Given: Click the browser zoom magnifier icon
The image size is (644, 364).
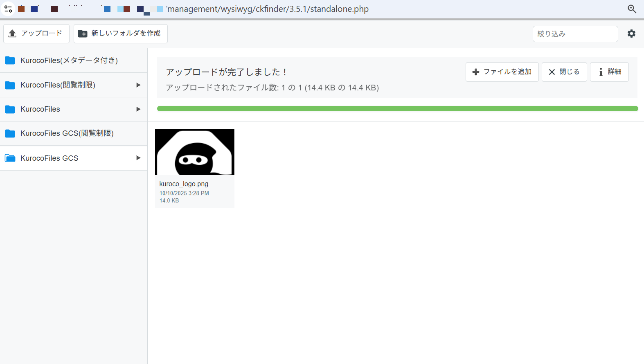Looking at the screenshot, I should pos(632,9).
